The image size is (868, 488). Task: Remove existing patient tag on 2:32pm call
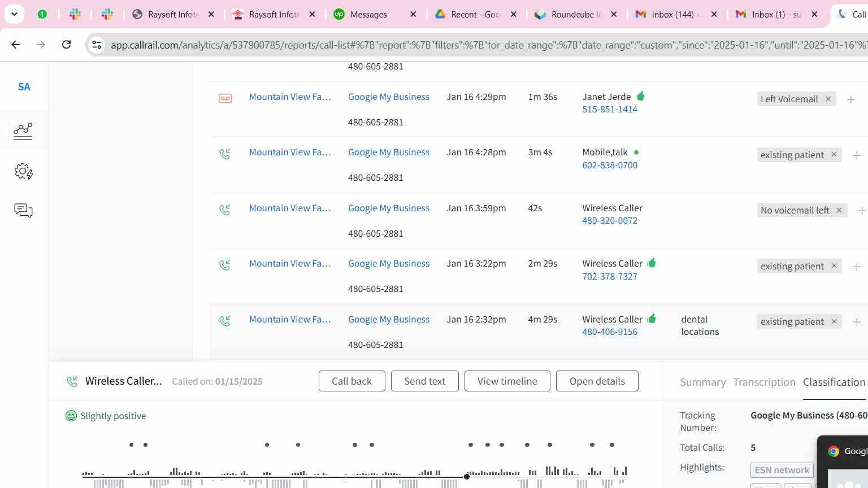(x=834, y=321)
